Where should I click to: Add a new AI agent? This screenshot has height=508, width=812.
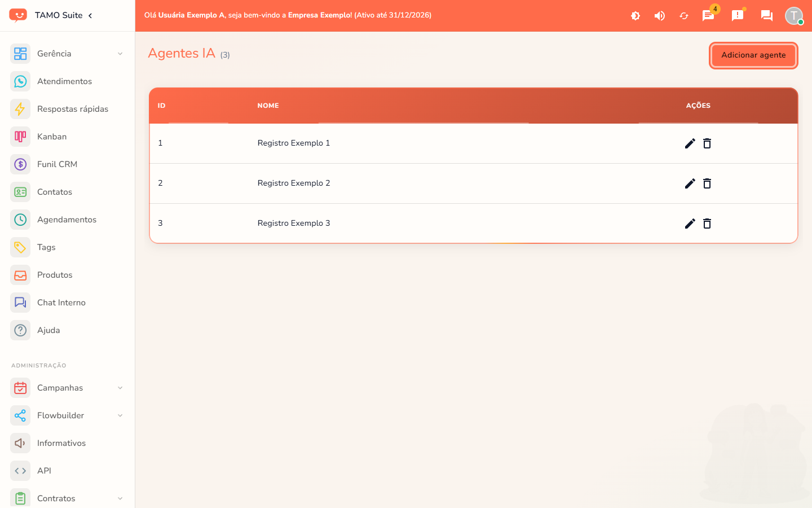tap(753, 55)
